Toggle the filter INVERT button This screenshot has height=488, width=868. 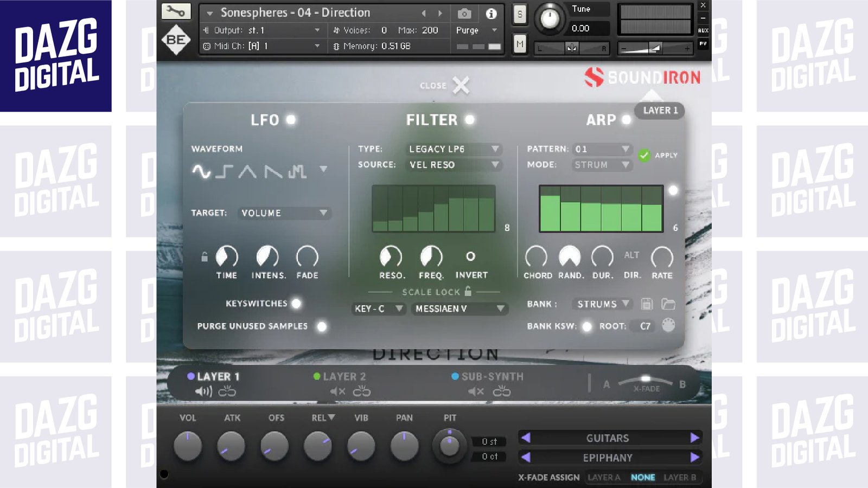[x=470, y=256]
